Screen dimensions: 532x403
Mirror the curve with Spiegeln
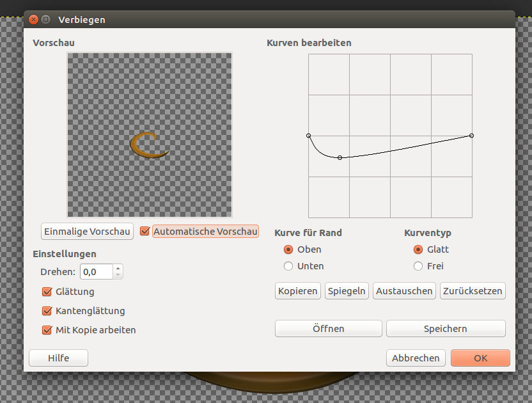[347, 291]
